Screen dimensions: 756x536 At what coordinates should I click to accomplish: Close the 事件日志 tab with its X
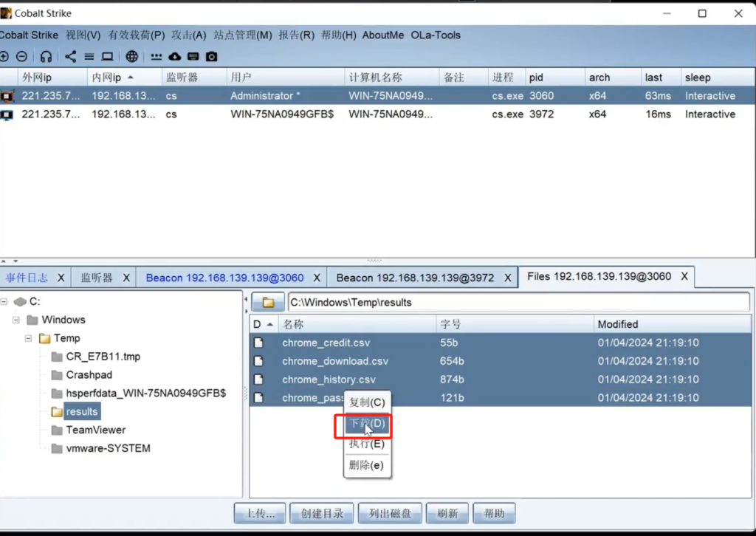coord(61,278)
